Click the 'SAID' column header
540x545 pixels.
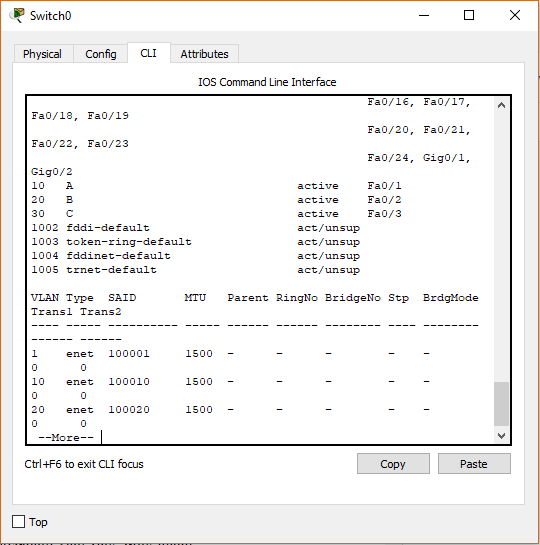tap(122, 298)
